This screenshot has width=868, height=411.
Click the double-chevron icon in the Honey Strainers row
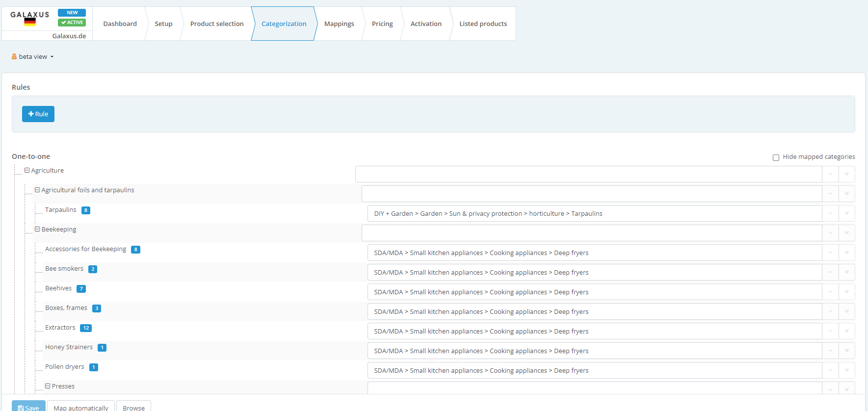click(846, 351)
